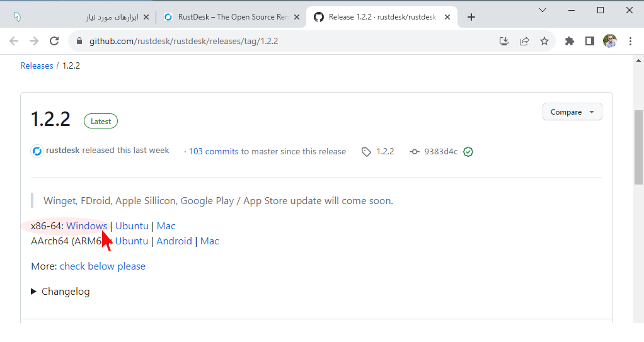Click the Winget, FDroid update notice text
Viewport: 644px width, 342px height.
[x=218, y=201]
